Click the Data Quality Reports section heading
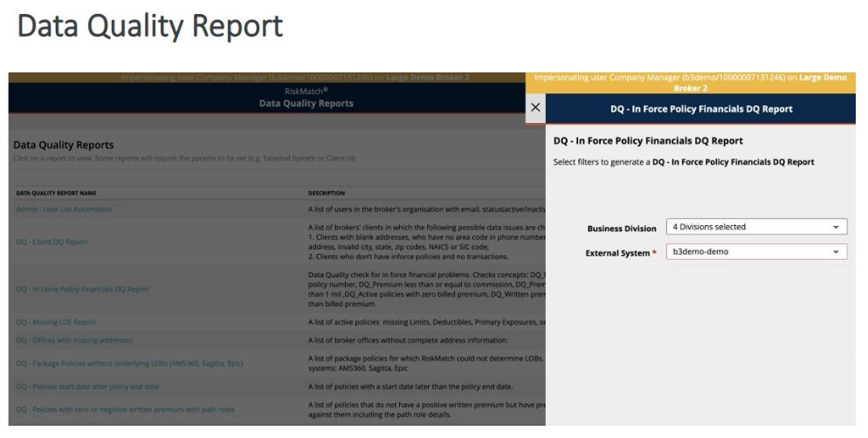The width and height of the screenshot is (868, 438). click(x=69, y=144)
